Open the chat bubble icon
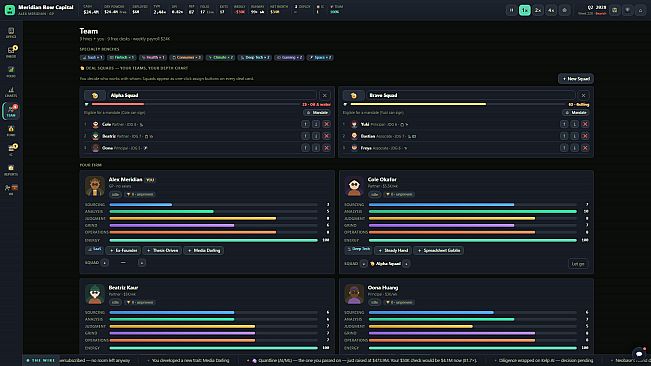This screenshot has width=651, height=366. pyautogui.click(x=639, y=354)
